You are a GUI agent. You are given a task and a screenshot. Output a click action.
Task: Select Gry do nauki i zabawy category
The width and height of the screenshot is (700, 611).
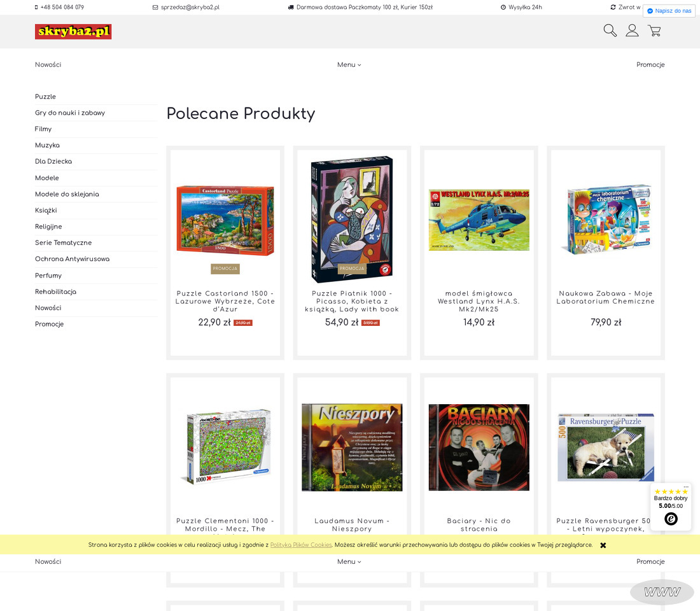click(70, 113)
